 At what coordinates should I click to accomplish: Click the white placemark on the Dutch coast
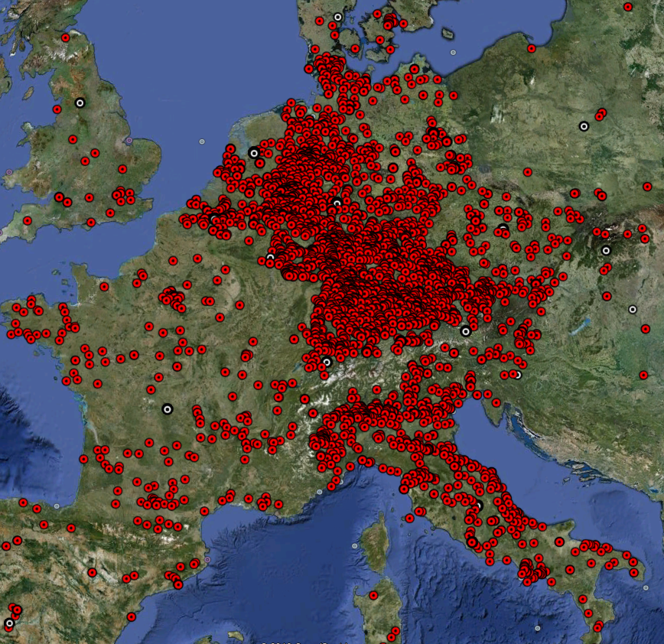tap(254, 153)
